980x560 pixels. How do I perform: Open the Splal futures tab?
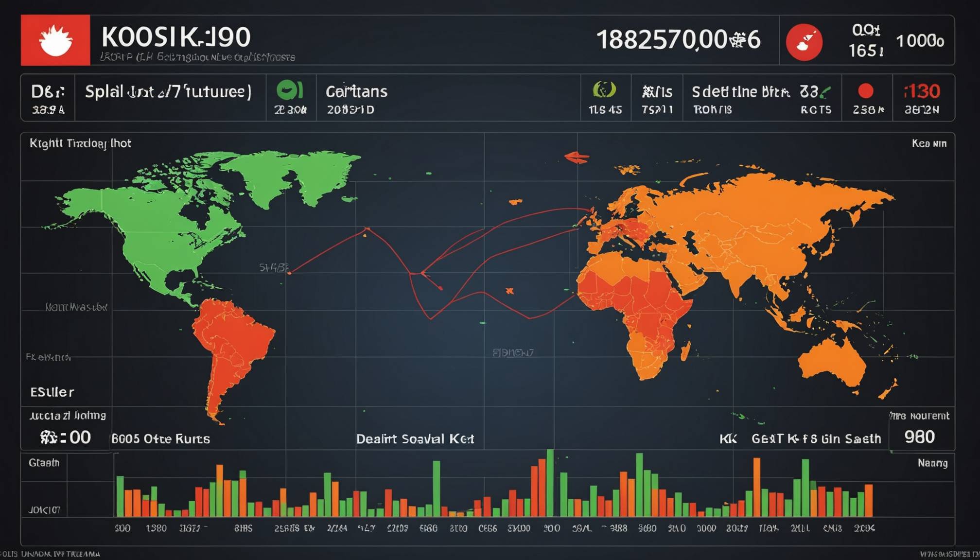coord(168,92)
